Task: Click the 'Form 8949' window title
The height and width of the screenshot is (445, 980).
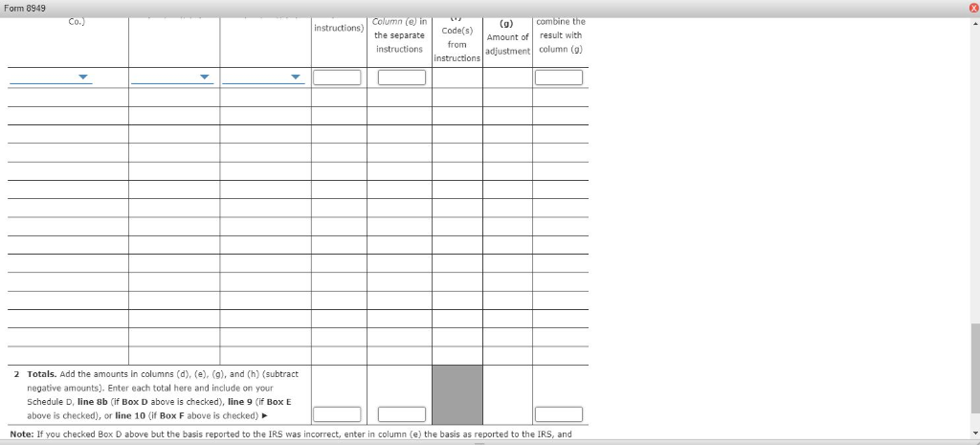Action: pos(24,8)
